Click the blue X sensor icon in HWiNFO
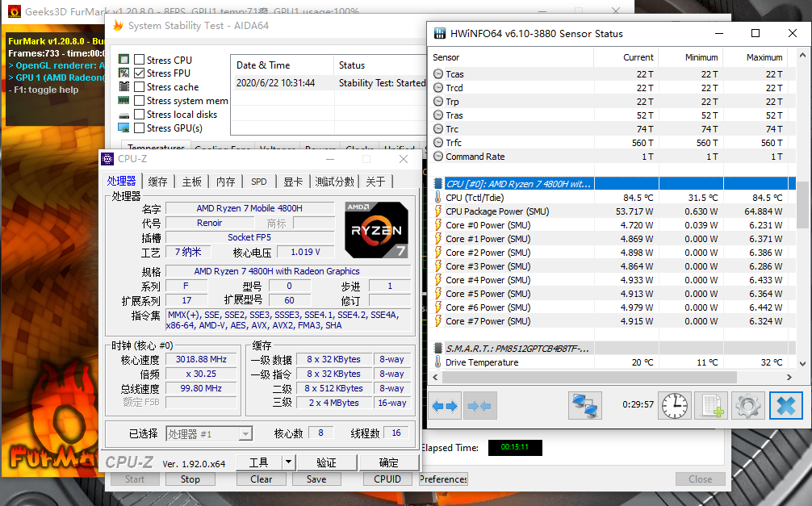This screenshot has height=506, width=812. (x=785, y=405)
